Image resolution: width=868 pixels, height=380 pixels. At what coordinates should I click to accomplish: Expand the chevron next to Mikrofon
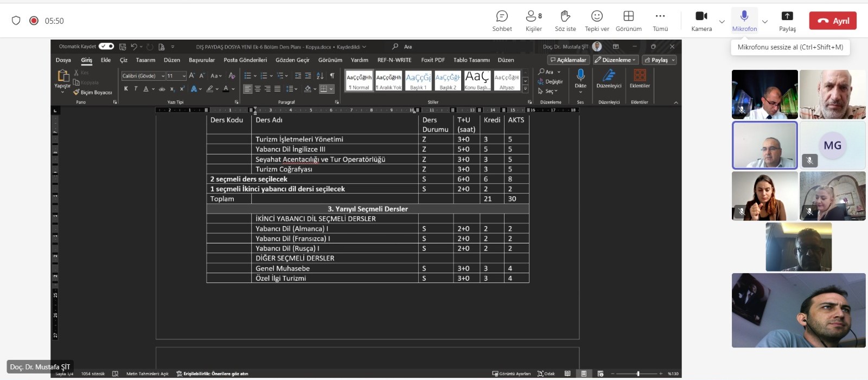pos(765,22)
